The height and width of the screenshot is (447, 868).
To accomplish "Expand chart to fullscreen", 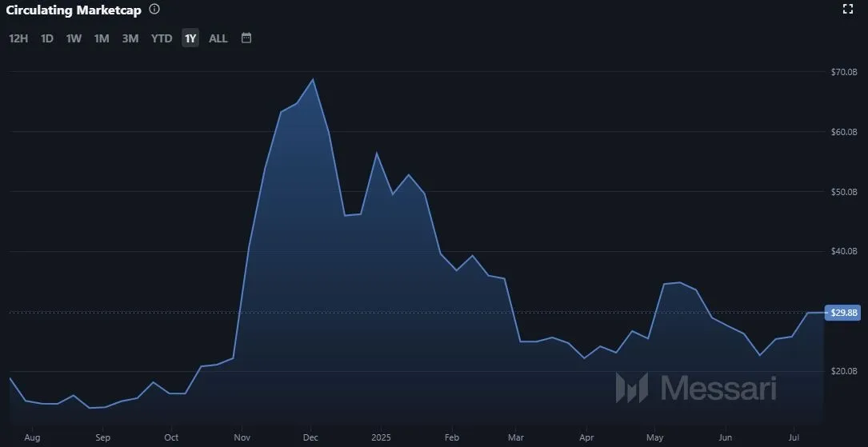I will coord(847,9).
